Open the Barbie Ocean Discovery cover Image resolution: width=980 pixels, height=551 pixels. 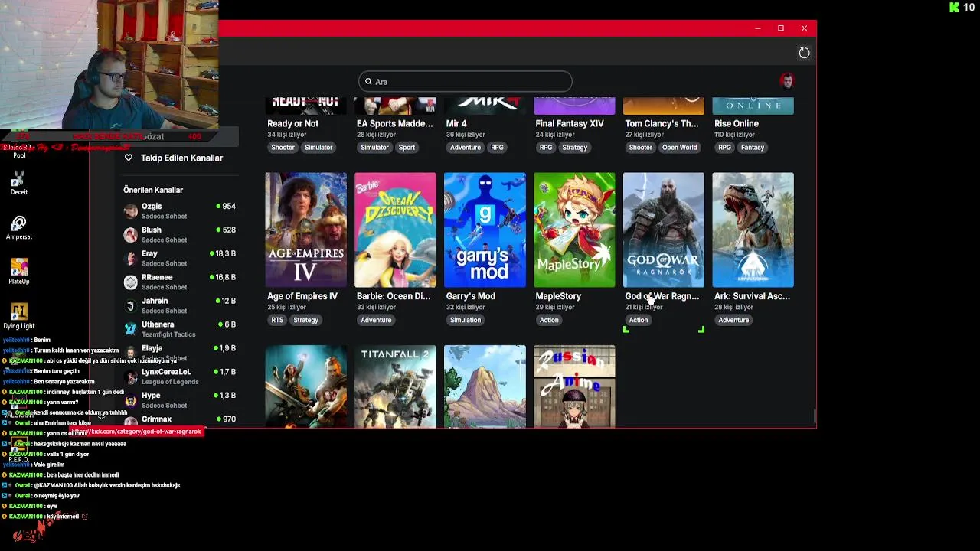coord(395,230)
